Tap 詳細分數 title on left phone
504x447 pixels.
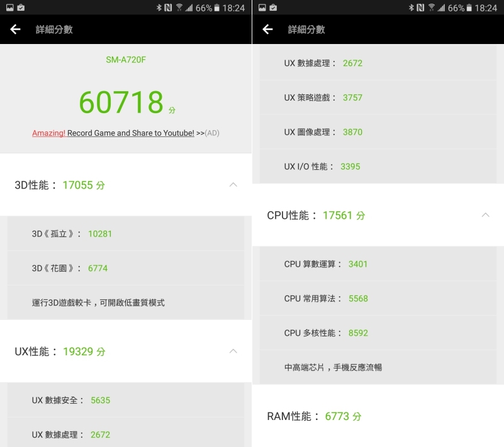click(x=54, y=30)
